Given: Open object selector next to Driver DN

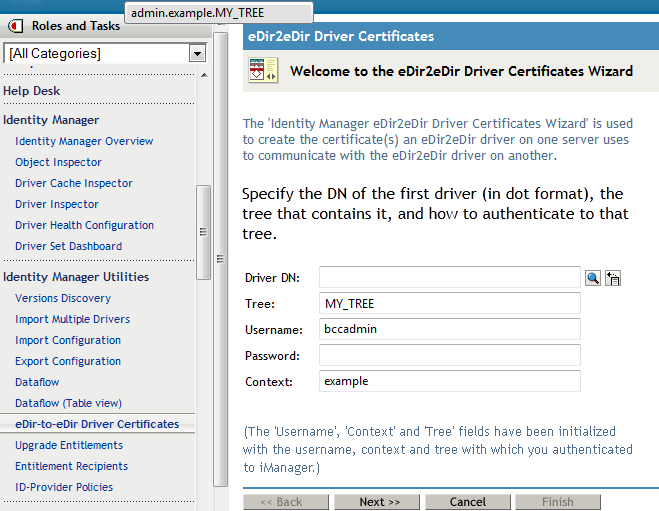Looking at the screenshot, I should 593,278.
